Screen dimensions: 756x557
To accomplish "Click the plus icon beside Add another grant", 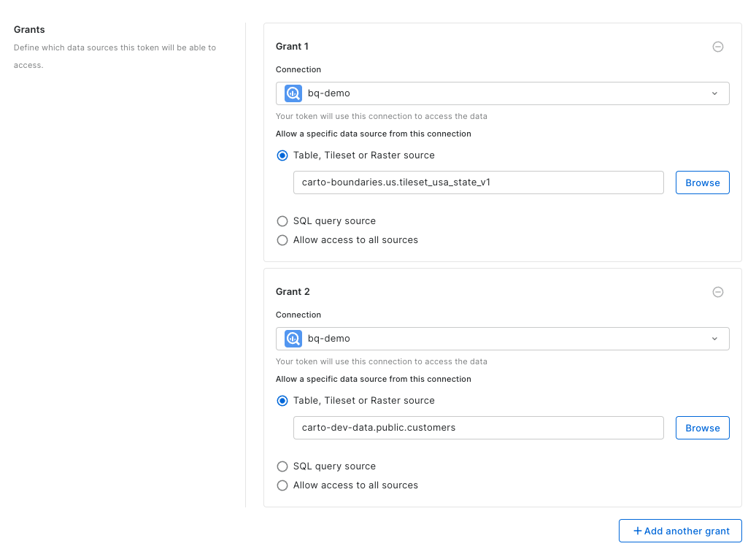I will coord(637,531).
